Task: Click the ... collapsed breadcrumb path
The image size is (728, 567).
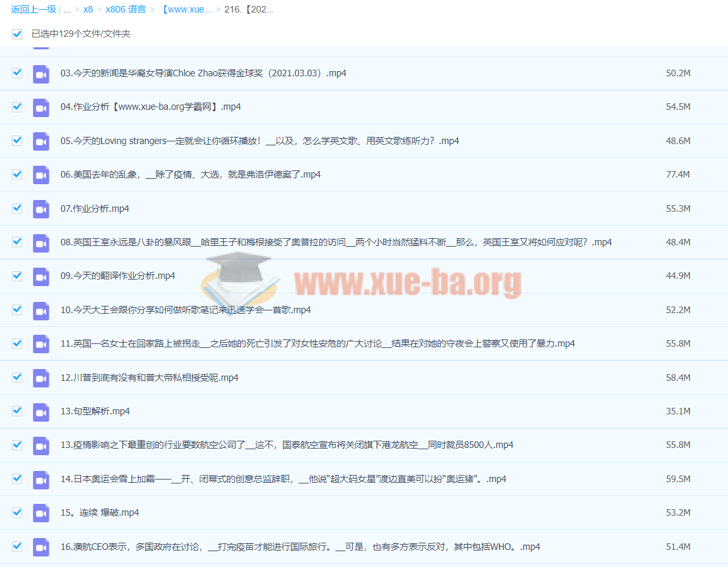Action: [66, 9]
